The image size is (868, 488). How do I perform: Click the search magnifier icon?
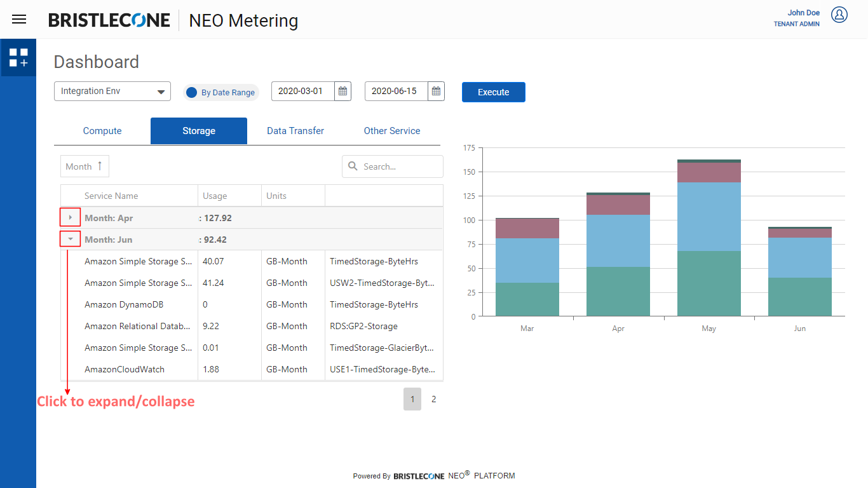pos(353,166)
